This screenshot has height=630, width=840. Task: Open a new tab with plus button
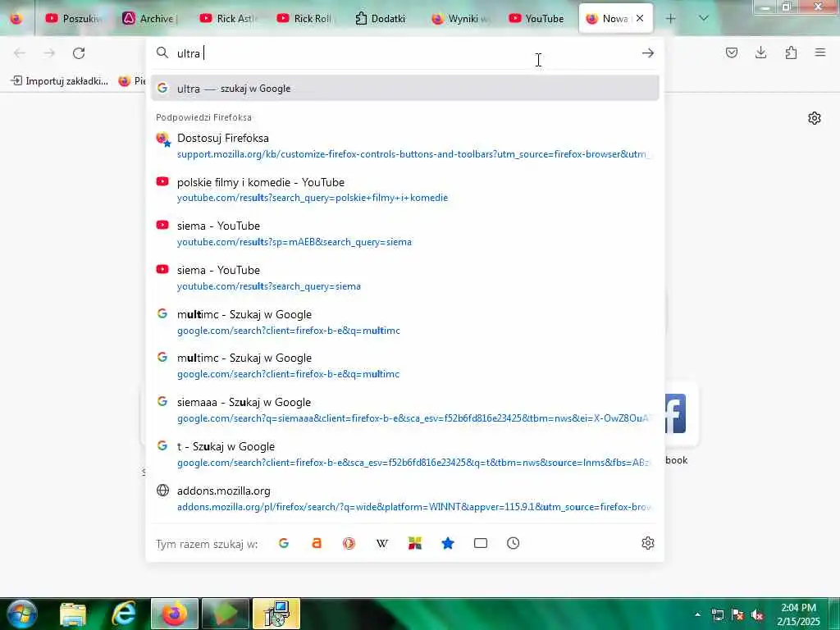(x=671, y=19)
